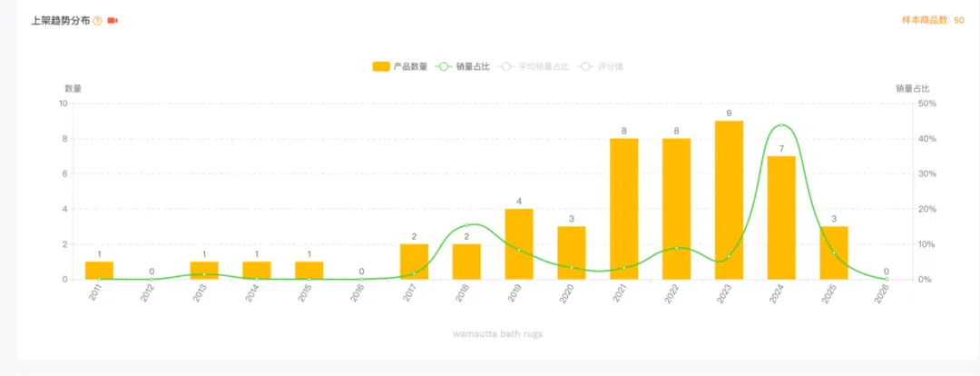Click the 2026 x-axis year label

pyautogui.click(x=882, y=292)
